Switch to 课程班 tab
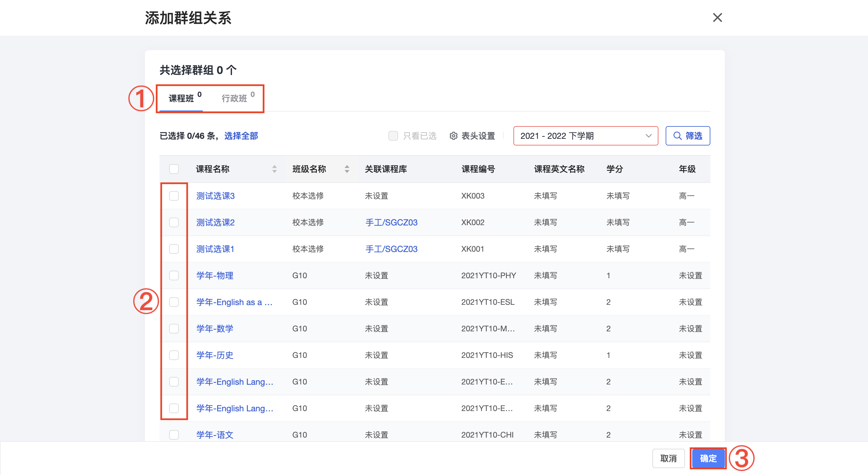Viewport: 868px width, 475px height. point(181,98)
